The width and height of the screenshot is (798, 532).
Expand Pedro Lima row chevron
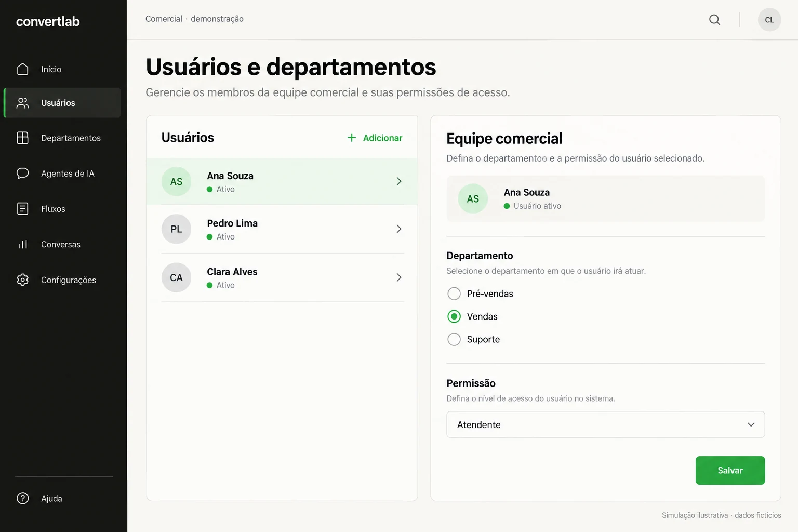point(399,229)
